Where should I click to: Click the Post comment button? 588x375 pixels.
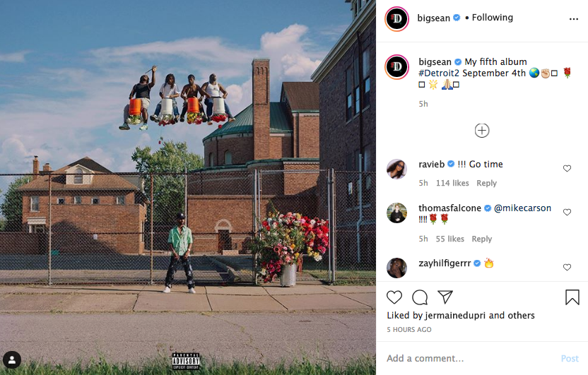coord(570,359)
